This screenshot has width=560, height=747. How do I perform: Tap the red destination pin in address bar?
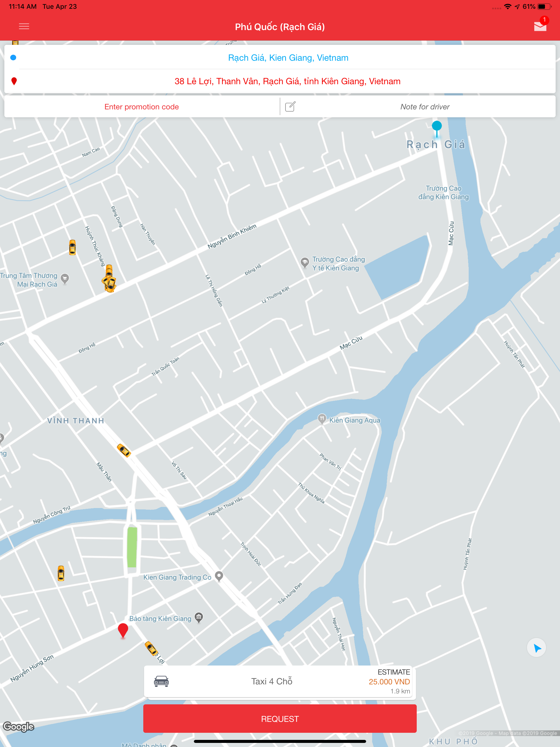(x=14, y=81)
